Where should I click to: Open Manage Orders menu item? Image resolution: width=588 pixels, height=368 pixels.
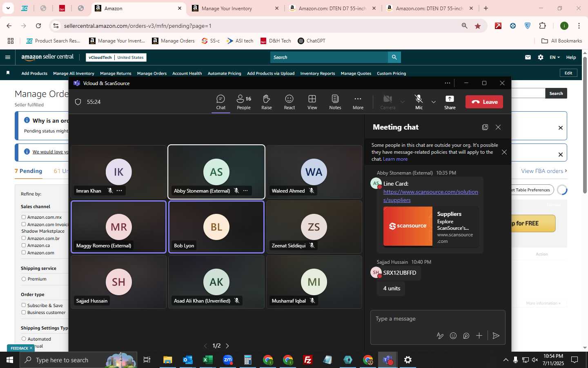tap(152, 74)
